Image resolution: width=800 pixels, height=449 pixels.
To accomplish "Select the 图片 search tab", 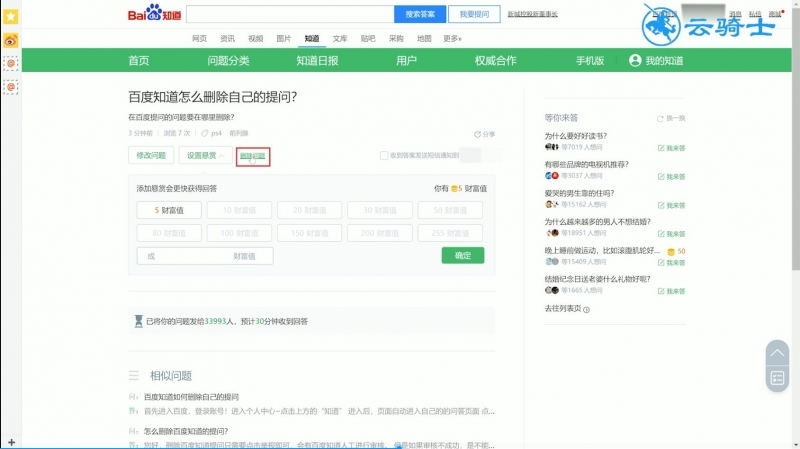I will click(284, 38).
